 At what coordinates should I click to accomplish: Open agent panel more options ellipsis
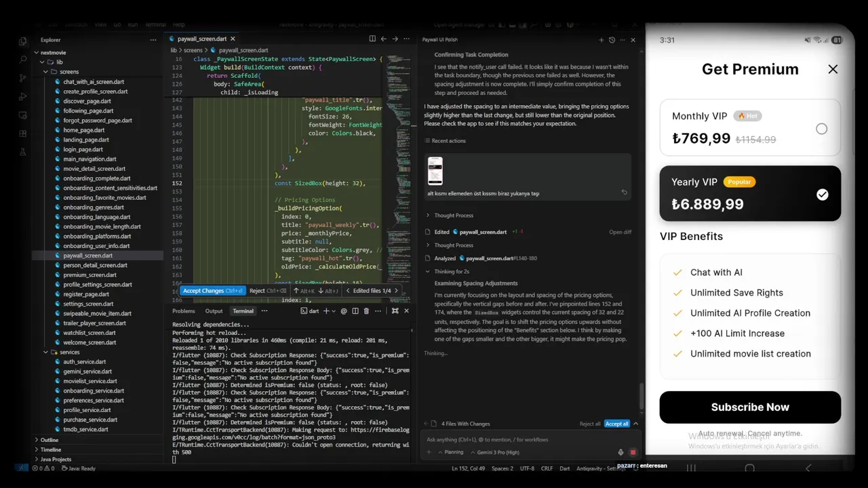point(622,40)
